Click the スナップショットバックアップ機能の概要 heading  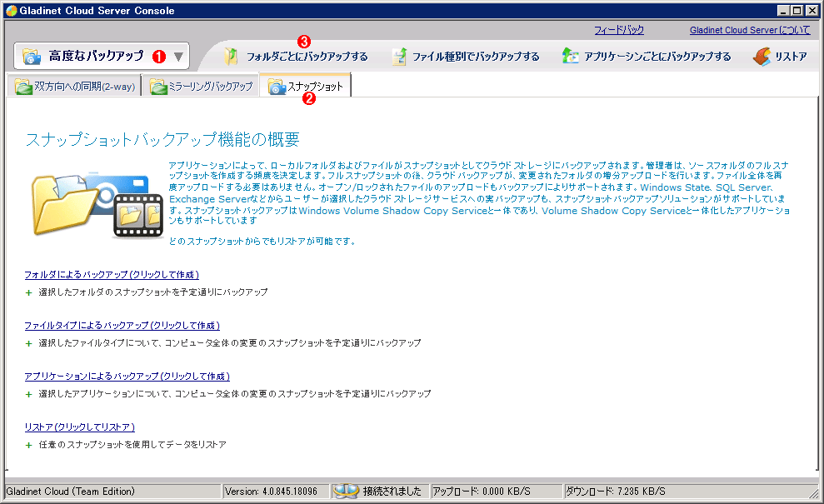[x=162, y=139]
